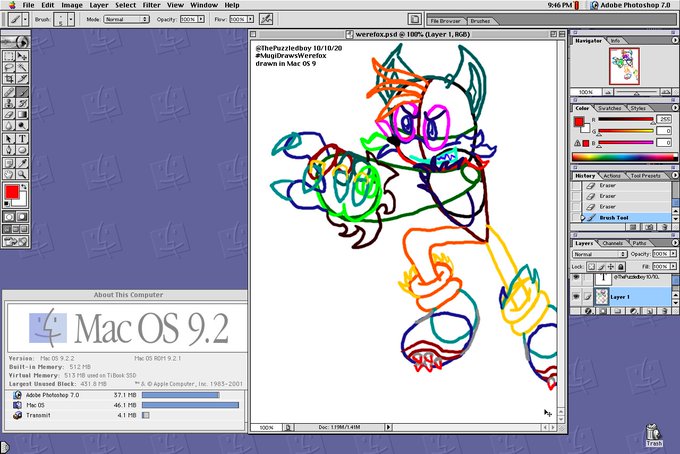Hide Layer 1 with its eye icon
Screen dimensions: 680x454
click(x=576, y=297)
